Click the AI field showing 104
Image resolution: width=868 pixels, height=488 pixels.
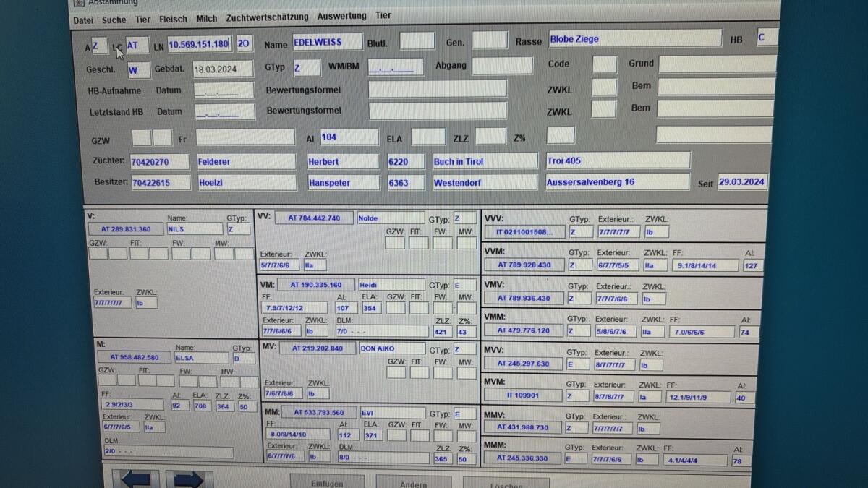349,136
